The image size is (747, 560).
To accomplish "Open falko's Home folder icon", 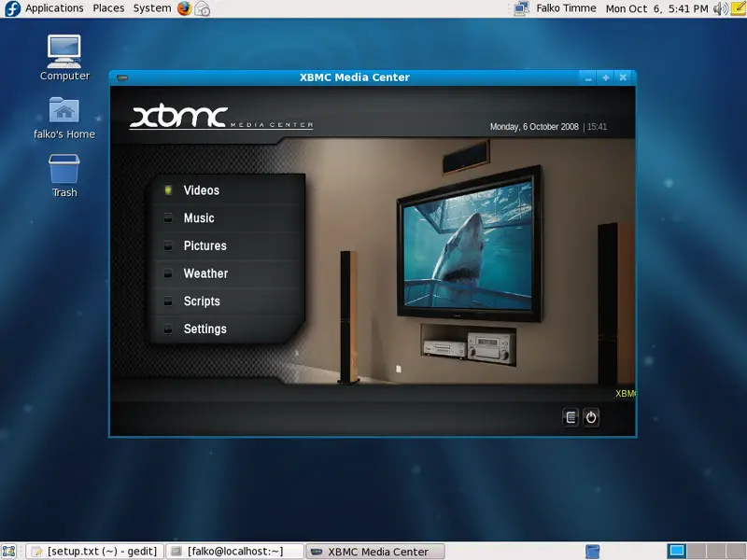I will click(x=64, y=117).
